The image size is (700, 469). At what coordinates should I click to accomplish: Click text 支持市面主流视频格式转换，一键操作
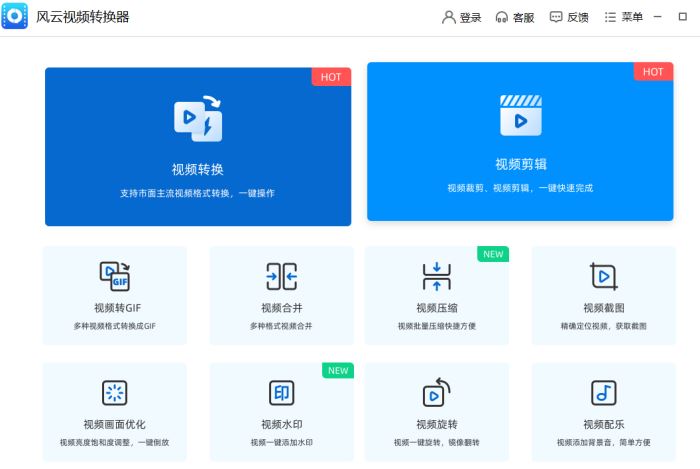pos(197,193)
